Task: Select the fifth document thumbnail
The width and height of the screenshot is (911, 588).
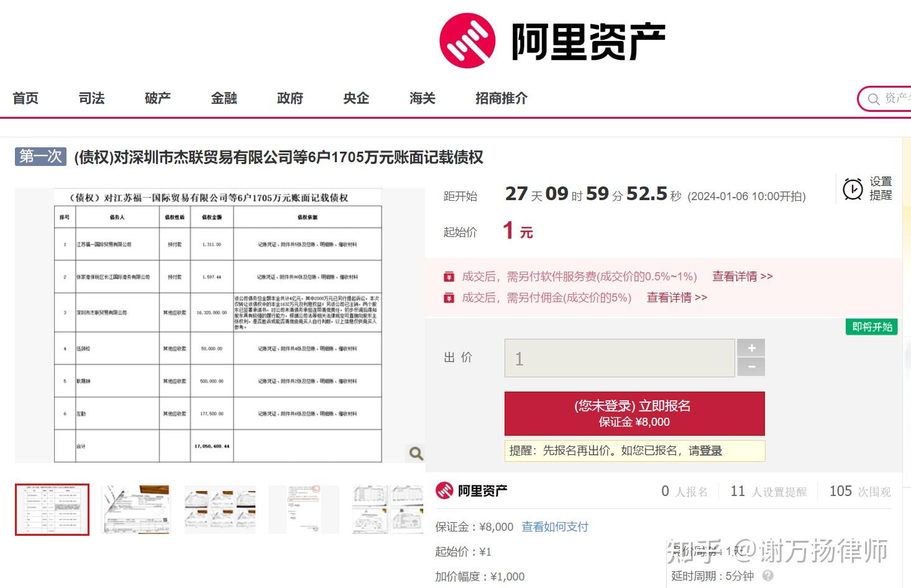Action: click(x=388, y=510)
